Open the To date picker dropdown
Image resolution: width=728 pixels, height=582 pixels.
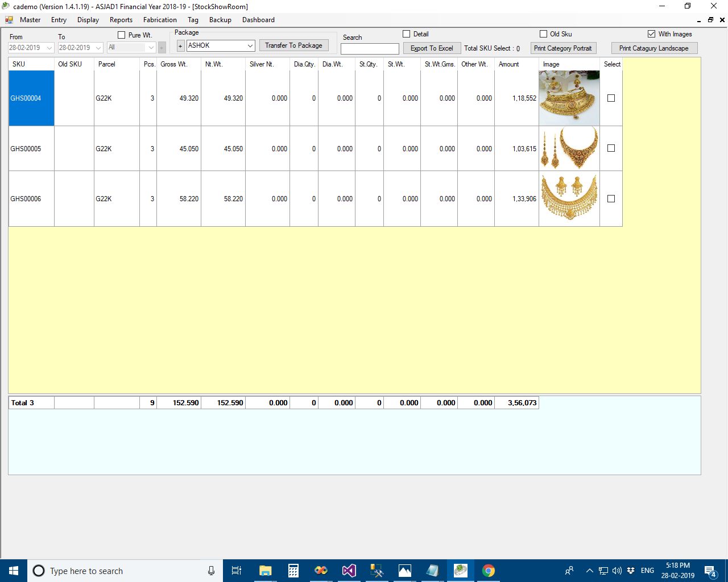(x=98, y=48)
